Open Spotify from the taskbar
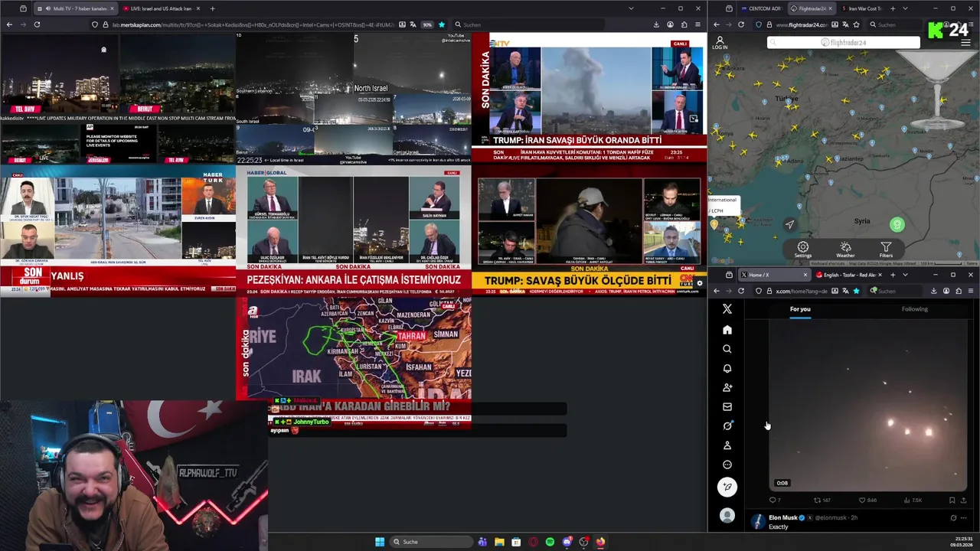The height and width of the screenshot is (551, 980). click(550, 542)
